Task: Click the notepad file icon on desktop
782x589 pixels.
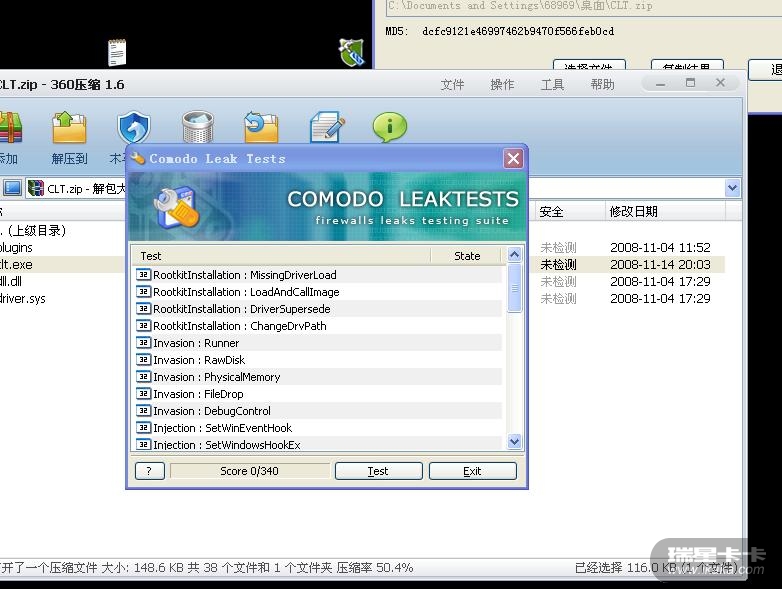Action: [117, 52]
